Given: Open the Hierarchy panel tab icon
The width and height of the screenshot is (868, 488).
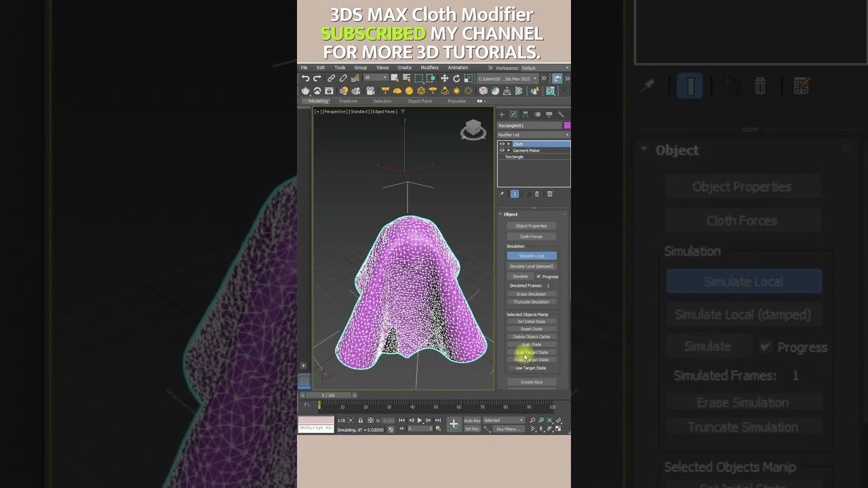Looking at the screenshot, I should coord(525,115).
